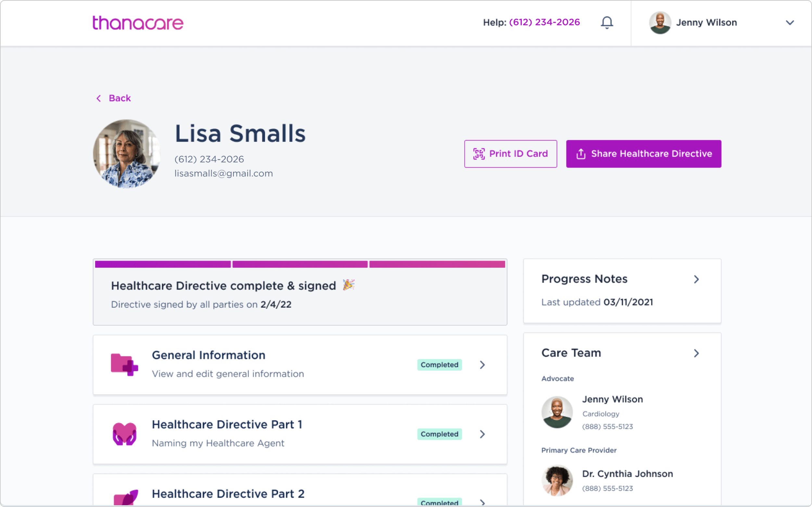Expand the Progress Notes card chevron

(696, 279)
